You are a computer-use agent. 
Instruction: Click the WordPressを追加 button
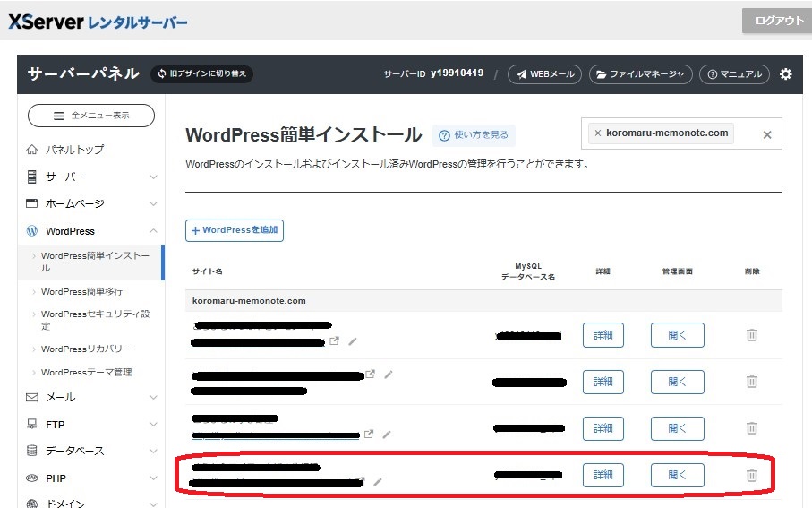235,230
